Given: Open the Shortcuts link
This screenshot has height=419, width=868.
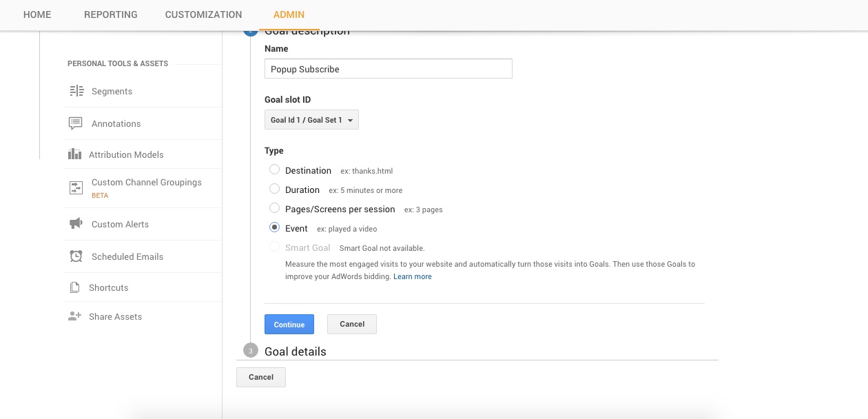Looking at the screenshot, I should click(108, 287).
